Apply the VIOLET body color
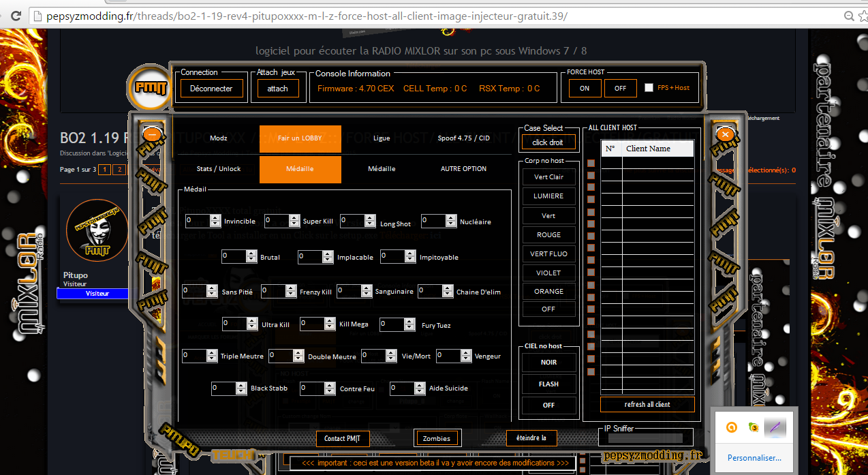Image resolution: width=868 pixels, height=475 pixels. pos(549,273)
